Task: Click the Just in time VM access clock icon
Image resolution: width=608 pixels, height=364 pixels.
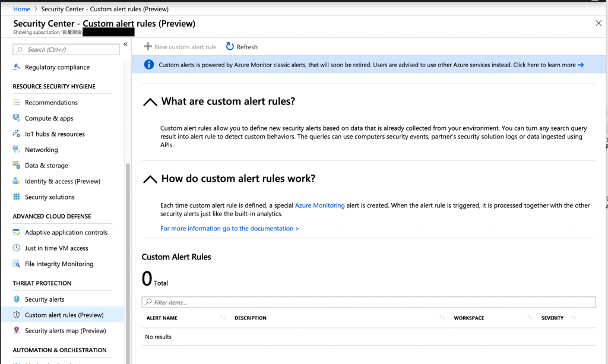Action: point(16,248)
